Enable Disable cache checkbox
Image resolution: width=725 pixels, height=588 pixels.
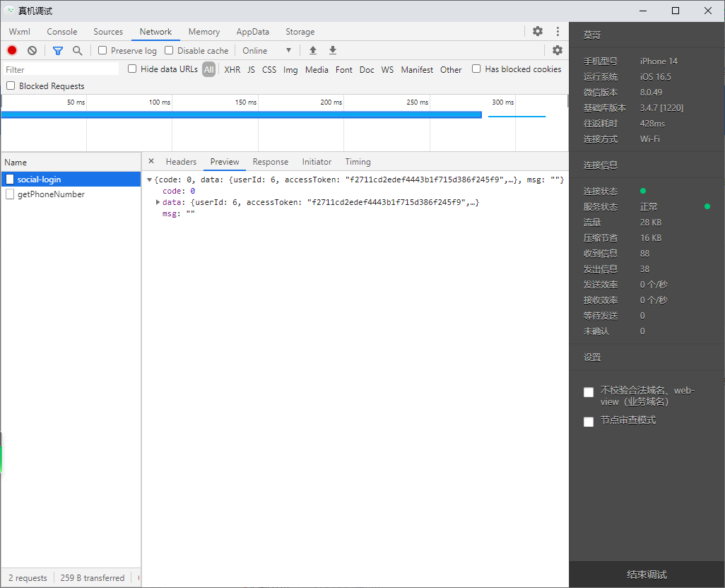[169, 50]
